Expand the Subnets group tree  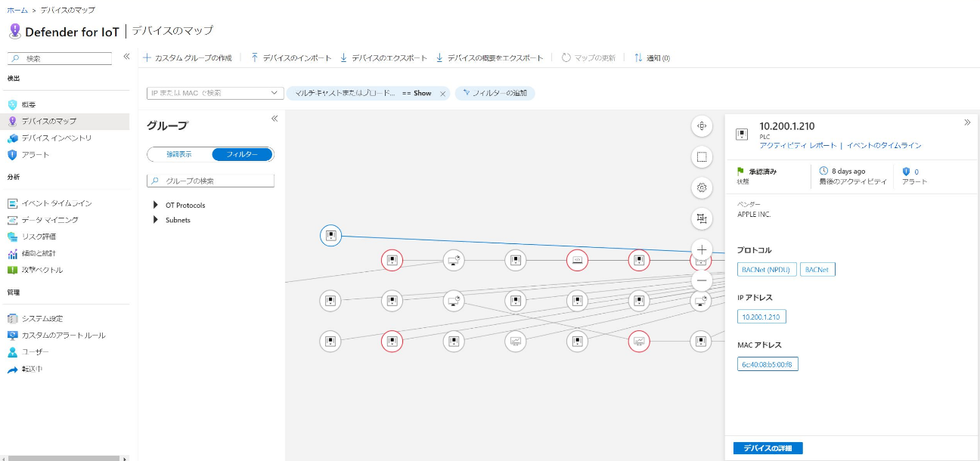tap(156, 220)
